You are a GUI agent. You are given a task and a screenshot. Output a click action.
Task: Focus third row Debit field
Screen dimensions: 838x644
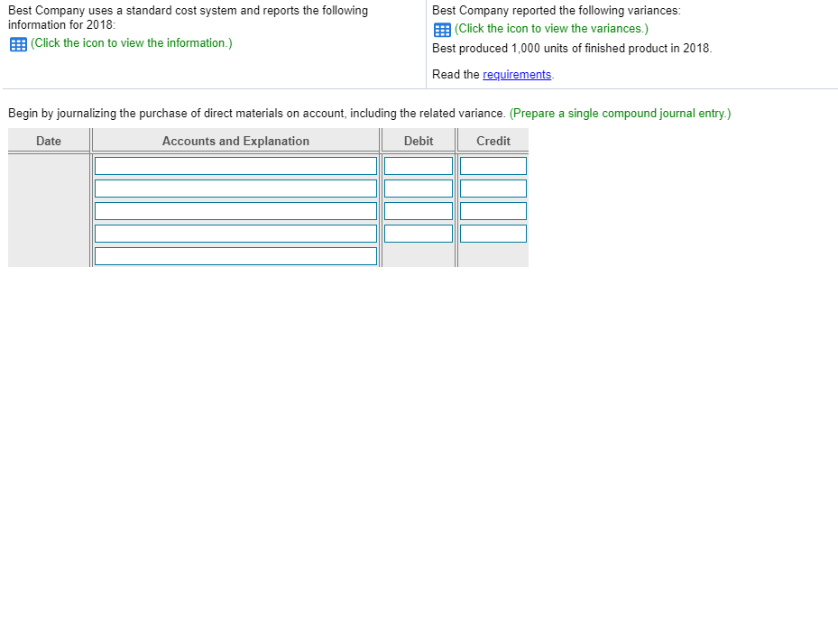pos(419,210)
